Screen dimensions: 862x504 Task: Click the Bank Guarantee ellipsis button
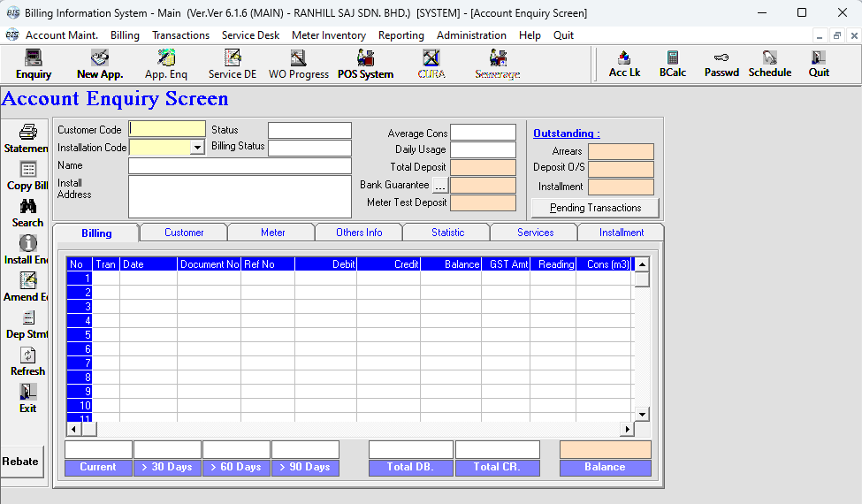point(439,185)
